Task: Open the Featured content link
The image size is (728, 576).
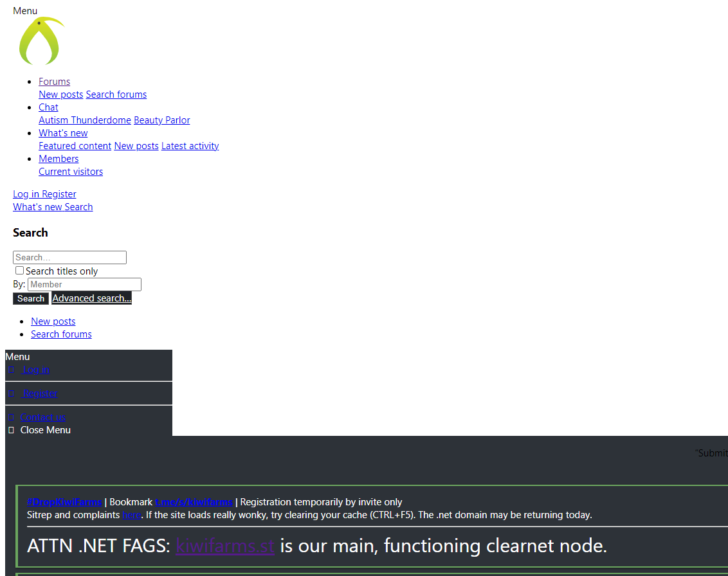Action: tap(75, 146)
